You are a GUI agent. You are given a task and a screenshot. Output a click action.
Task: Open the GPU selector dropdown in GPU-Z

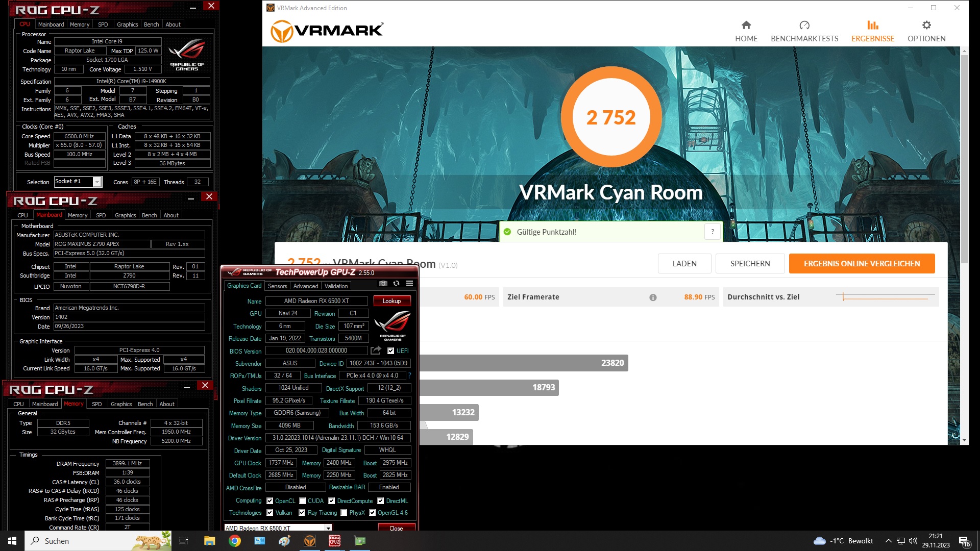click(328, 528)
